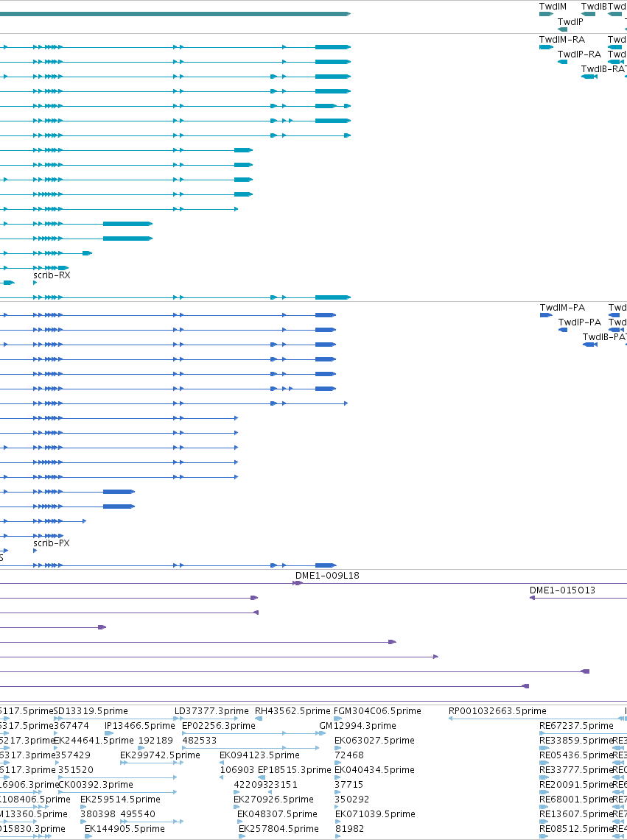The image size is (627, 840).
Task: Click the 380398 feature label
Action: pos(98,813)
